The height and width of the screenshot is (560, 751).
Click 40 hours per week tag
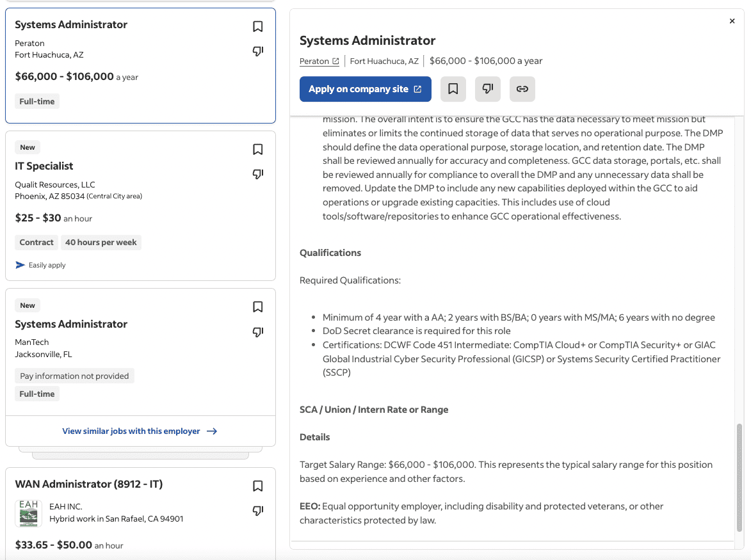pyautogui.click(x=101, y=242)
